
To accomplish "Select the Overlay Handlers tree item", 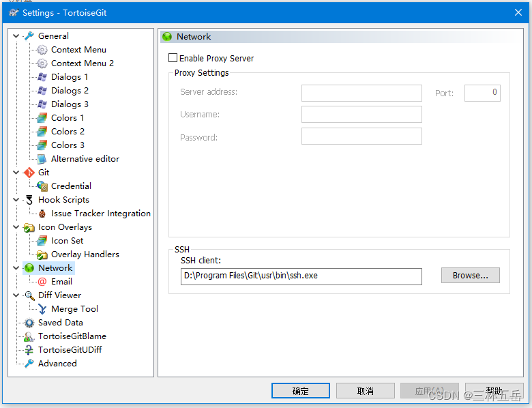I will (x=85, y=254).
